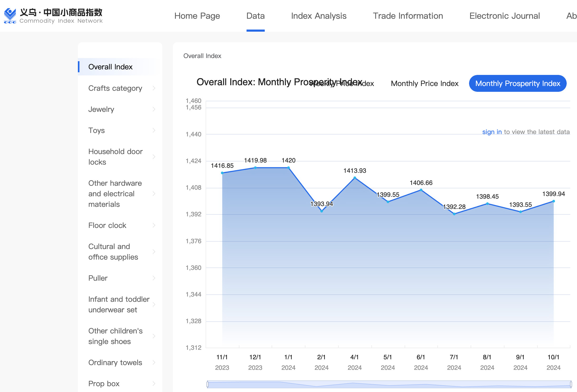
Task: Expand Other children's single shoes chevron
Action: [x=154, y=336]
